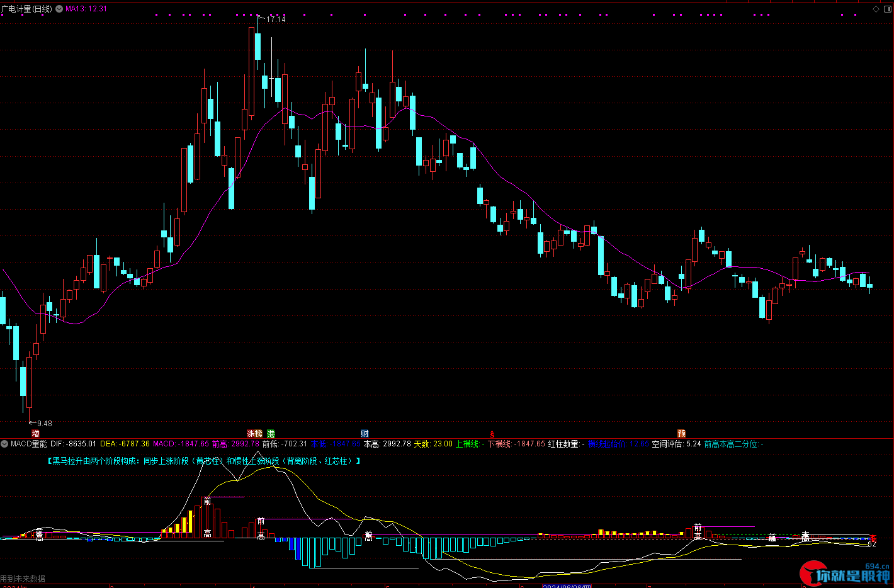Select the MACD量能 indicator name
Viewport: 894px width, 588px height.
point(29,444)
